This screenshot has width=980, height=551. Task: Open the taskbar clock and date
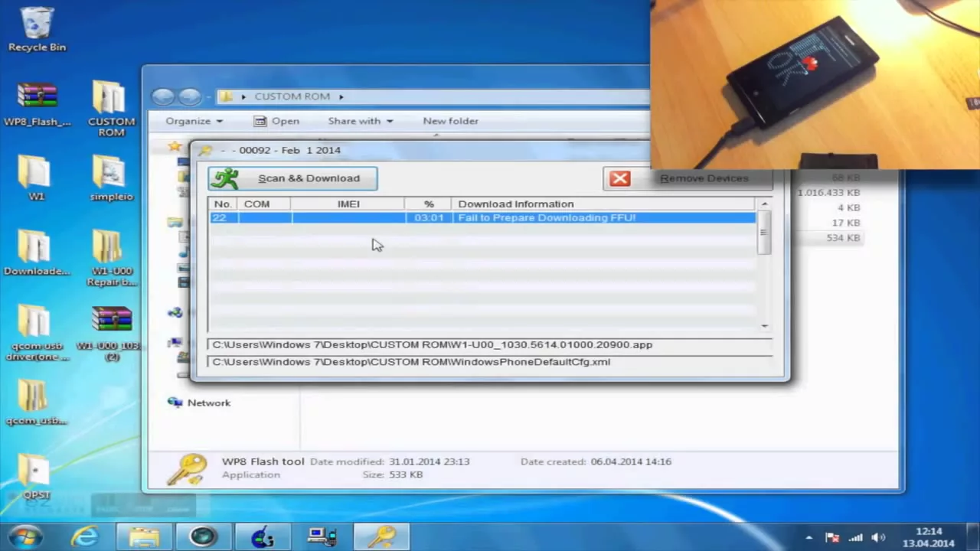click(929, 537)
